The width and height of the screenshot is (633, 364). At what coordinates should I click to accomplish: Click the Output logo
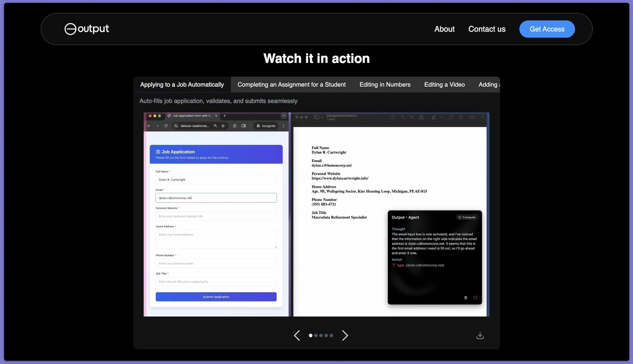87,29
